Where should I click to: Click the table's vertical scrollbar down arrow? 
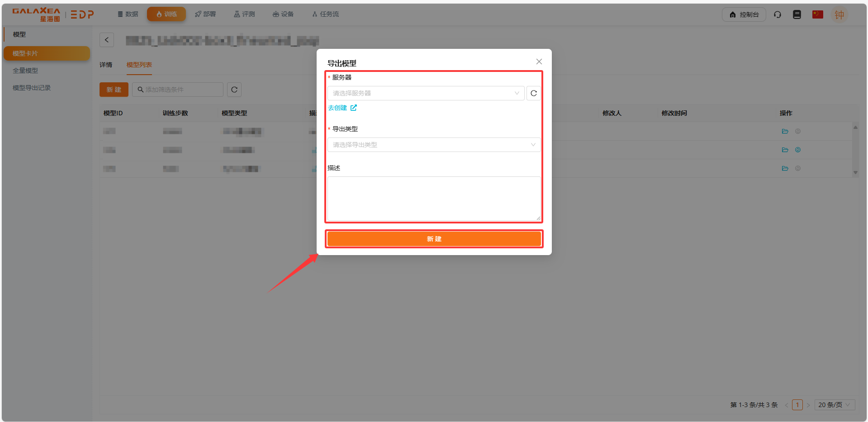(855, 172)
